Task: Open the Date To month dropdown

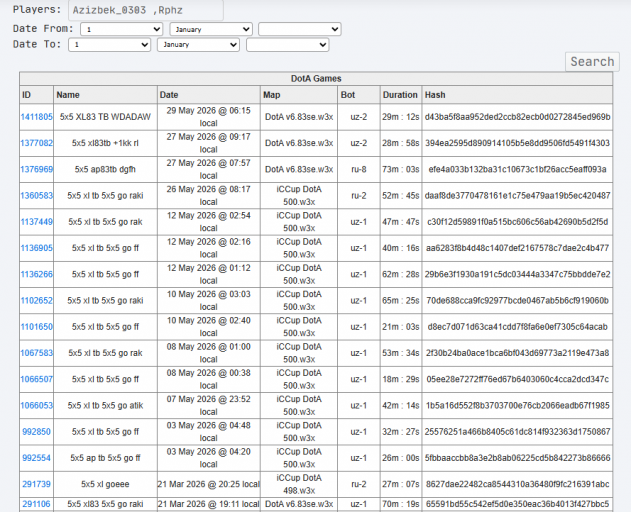Action: point(198,45)
